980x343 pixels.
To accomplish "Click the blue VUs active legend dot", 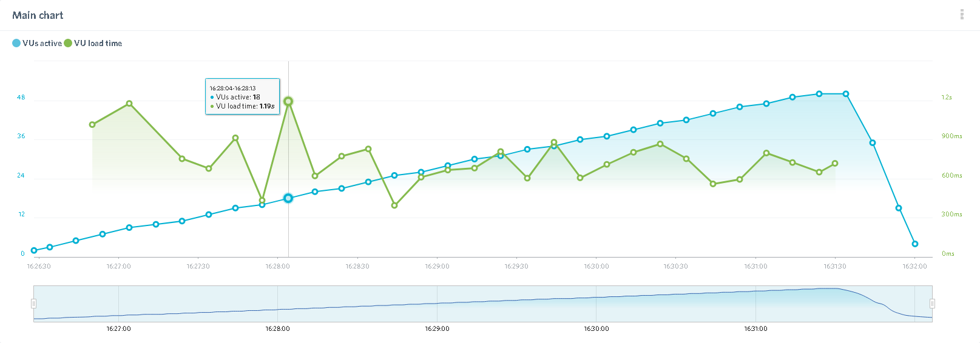I will pyautogui.click(x=16, y=43).
